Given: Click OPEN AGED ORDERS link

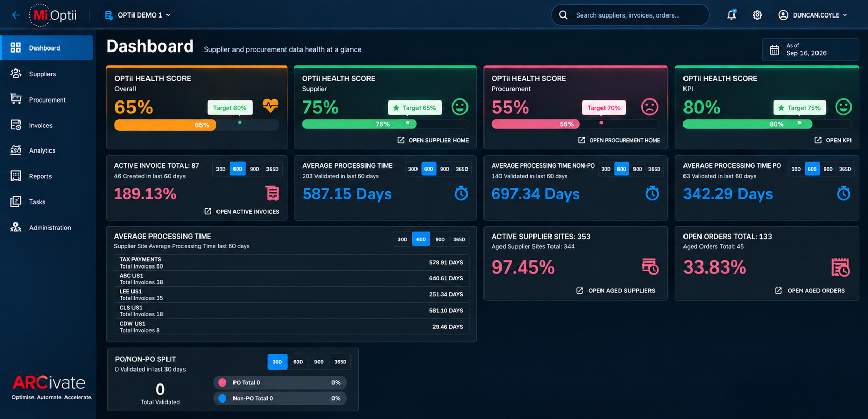Looking at the screenshot, I should 810,291.
